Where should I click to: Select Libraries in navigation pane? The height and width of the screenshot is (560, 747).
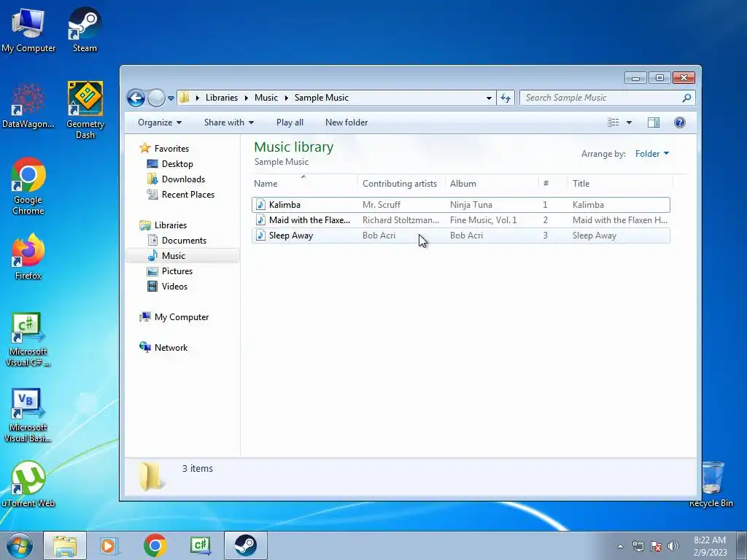(x=170, y=225)
